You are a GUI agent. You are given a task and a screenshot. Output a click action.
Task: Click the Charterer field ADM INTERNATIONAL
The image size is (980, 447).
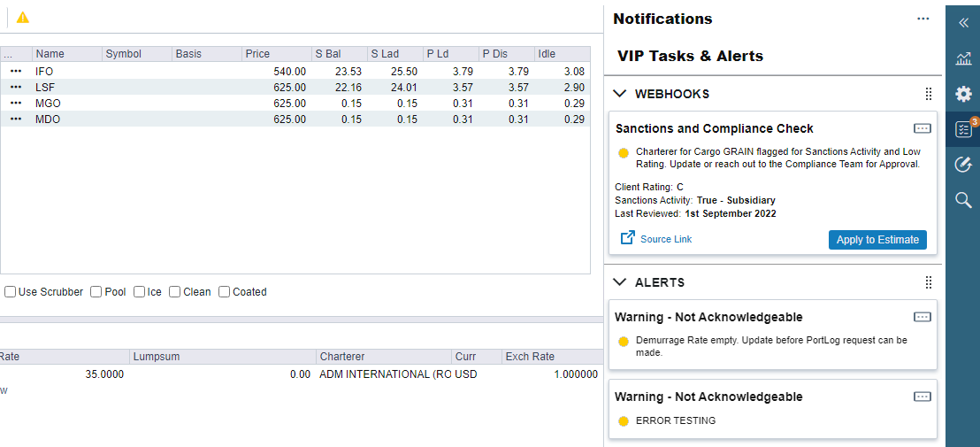[x=385, y=374]
